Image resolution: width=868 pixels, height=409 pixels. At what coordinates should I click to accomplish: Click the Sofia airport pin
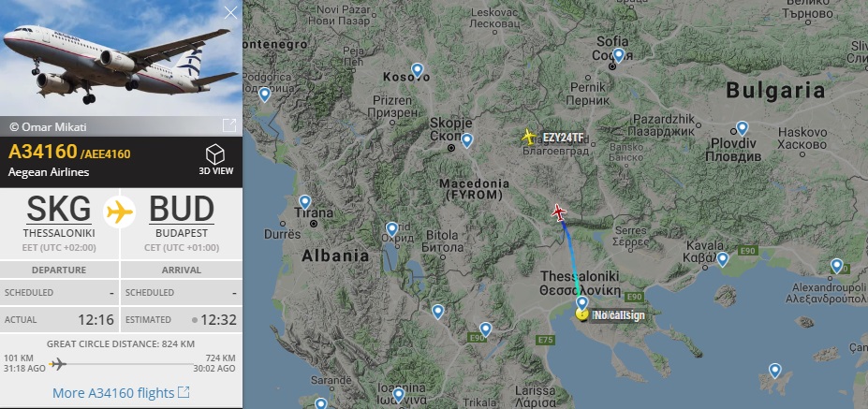pyautogui.click(x=618, y=54)
